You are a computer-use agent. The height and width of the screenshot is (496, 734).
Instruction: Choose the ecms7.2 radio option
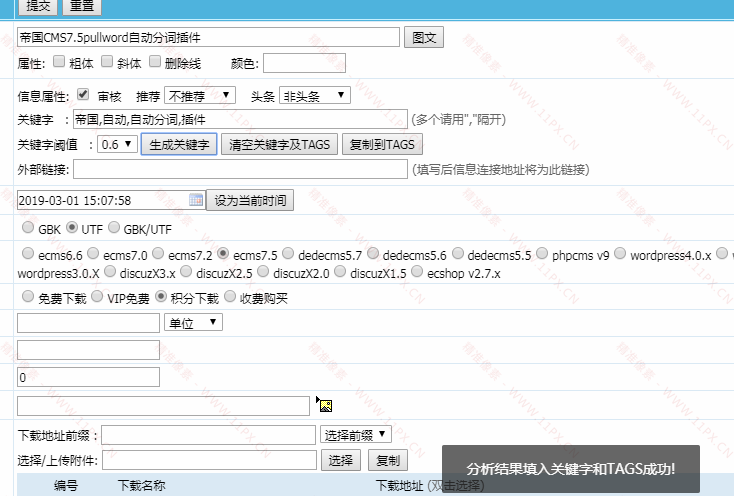[x=158, y=253]
